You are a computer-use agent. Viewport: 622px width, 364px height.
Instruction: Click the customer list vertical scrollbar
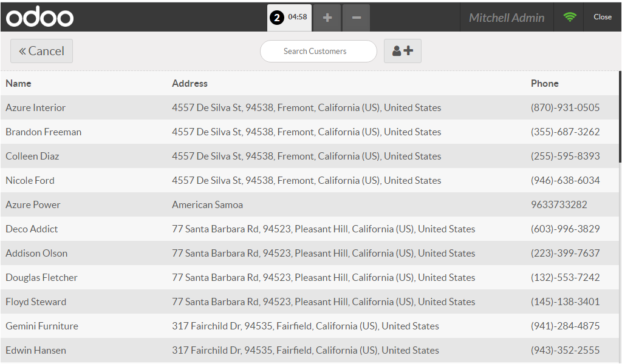tap(620, 117)
